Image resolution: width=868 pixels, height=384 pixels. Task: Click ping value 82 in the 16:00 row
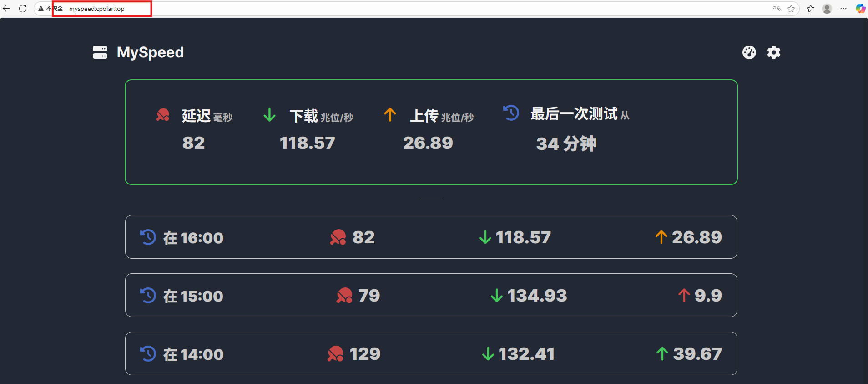364,237
